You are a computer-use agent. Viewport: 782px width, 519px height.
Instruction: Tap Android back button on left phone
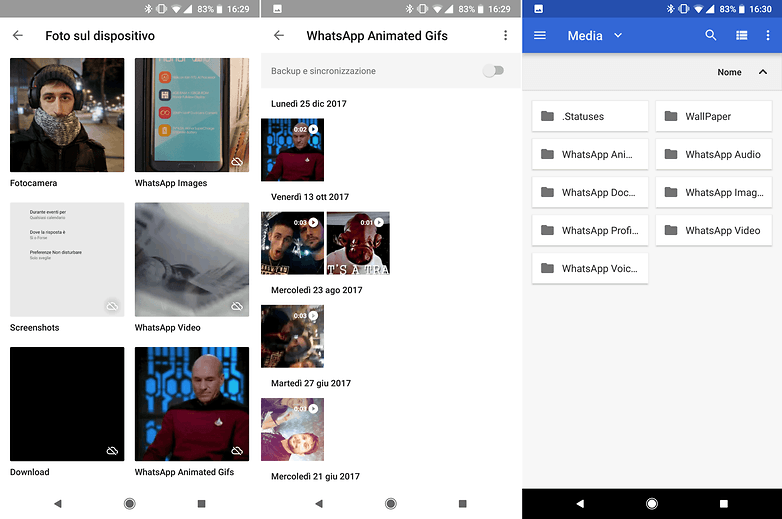coord(58,504)
